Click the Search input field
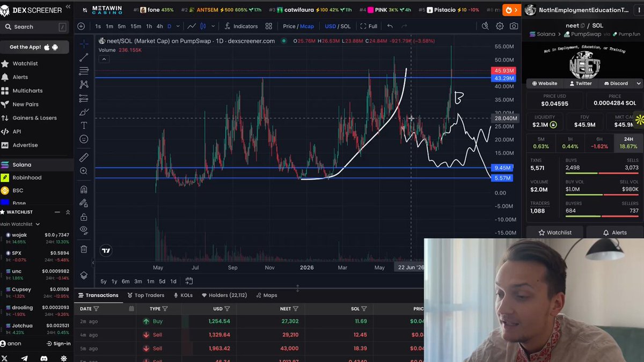Image resolution: width=644 pixels, height=362 pixels. click(x=34, y=27)
